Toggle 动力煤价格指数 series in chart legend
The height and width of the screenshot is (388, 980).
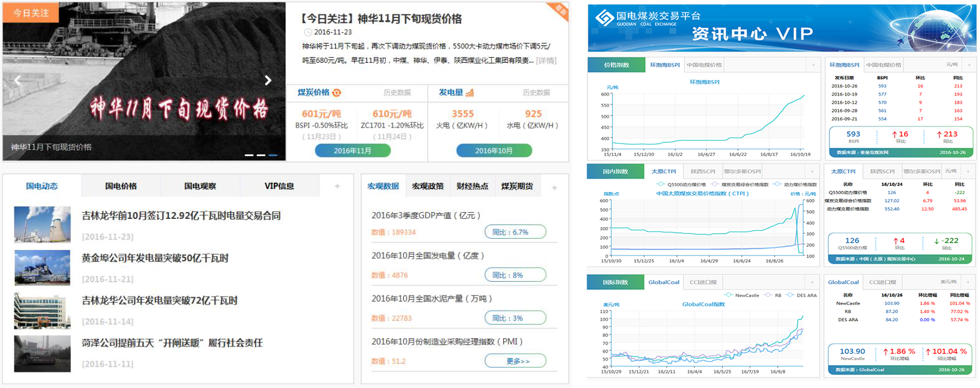coord(795,184)
